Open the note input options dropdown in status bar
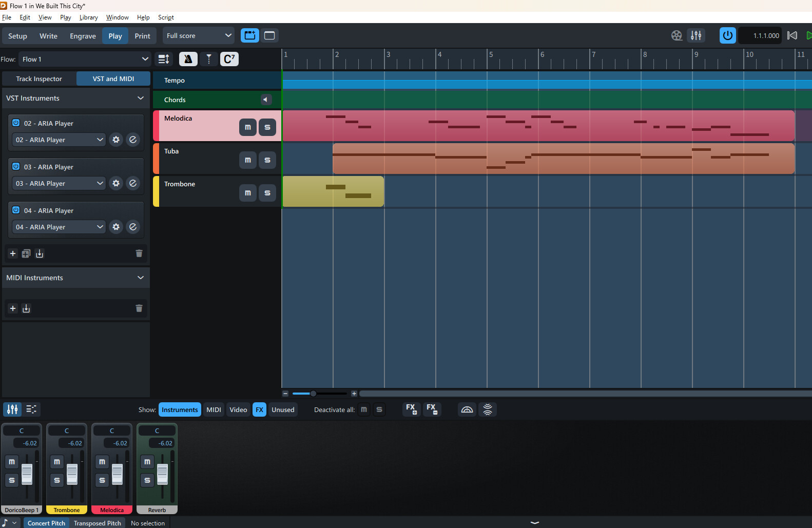 (x=14, y=523)
